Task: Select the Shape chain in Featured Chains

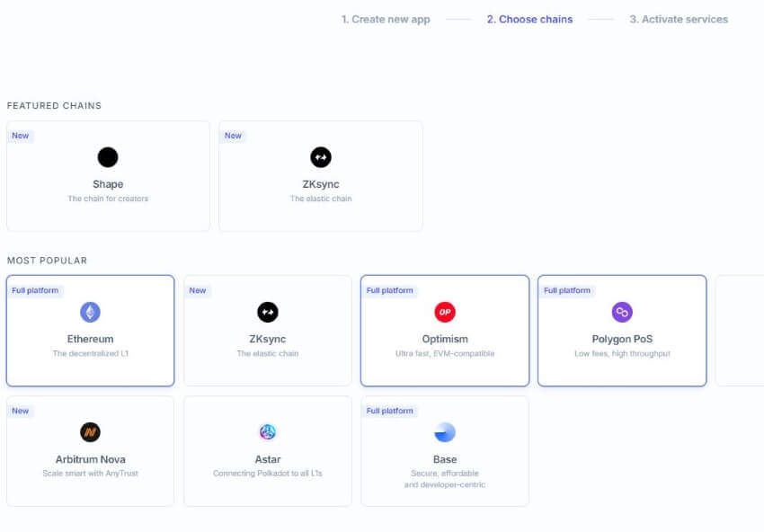Action: click(x=108, y=176)
